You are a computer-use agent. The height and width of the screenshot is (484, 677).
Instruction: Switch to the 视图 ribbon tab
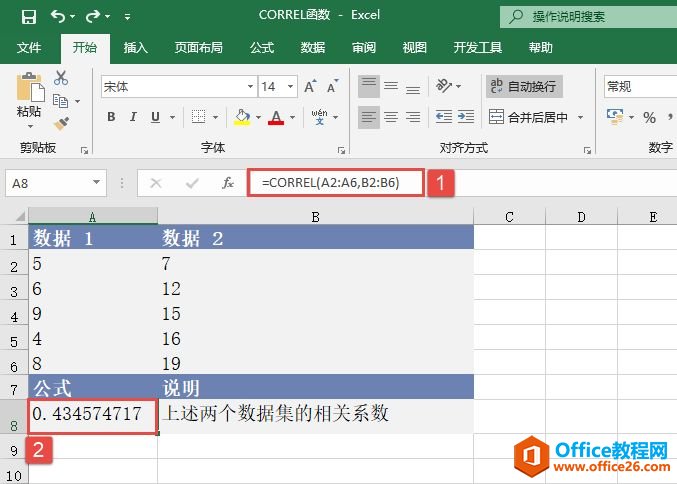coord(414,47)
